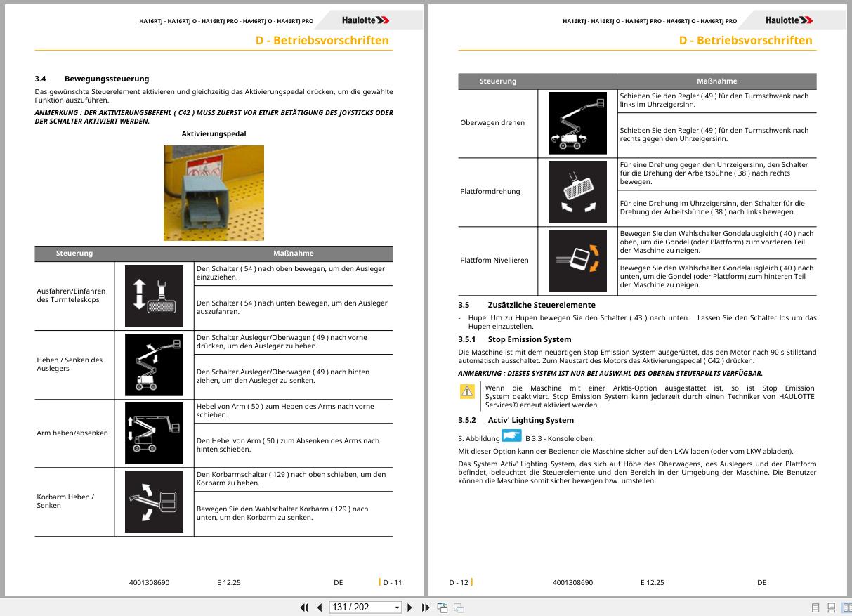Click the yellow warning triangle icon
This screenshot has width=852, height=616.
(x=467, y=391)
